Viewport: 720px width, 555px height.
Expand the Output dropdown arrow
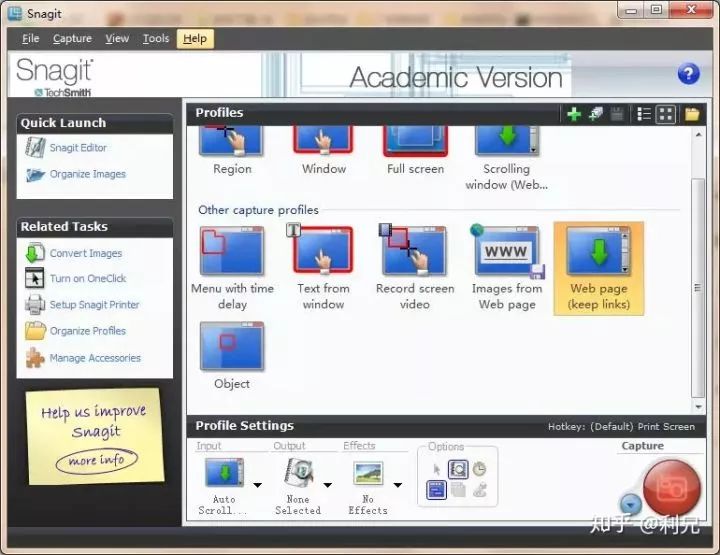[327, 485]
